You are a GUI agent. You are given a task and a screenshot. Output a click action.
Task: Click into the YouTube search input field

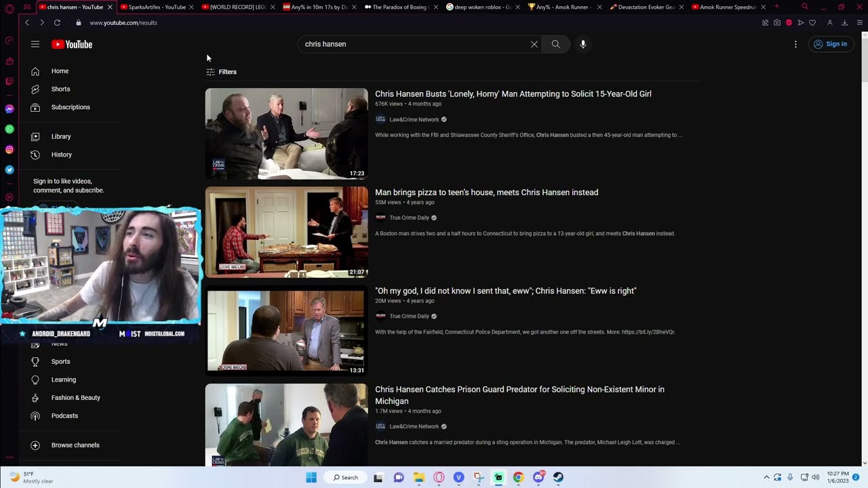pyautogui.click(x=414, y=44)
